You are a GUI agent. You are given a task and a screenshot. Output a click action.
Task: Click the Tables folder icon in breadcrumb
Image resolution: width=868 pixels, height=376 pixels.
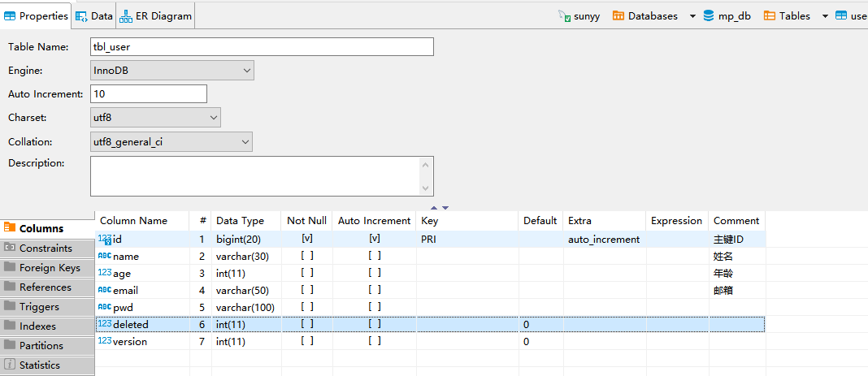[769, 16]
